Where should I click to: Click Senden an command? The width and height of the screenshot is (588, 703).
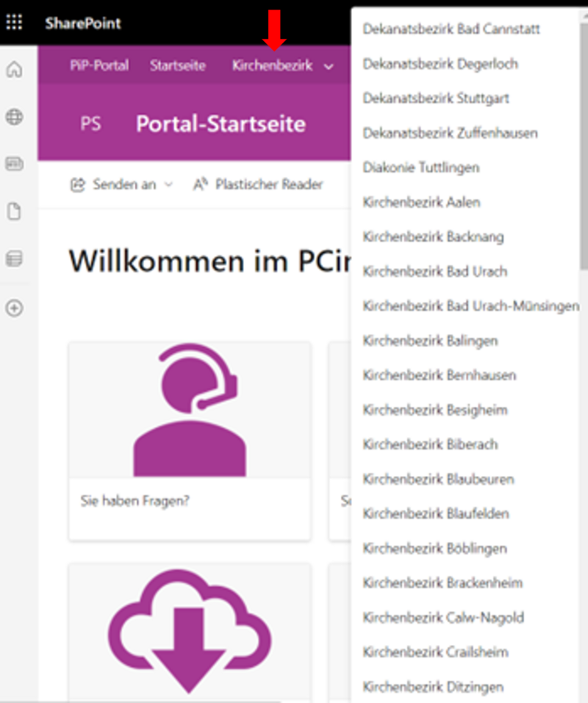124,184
